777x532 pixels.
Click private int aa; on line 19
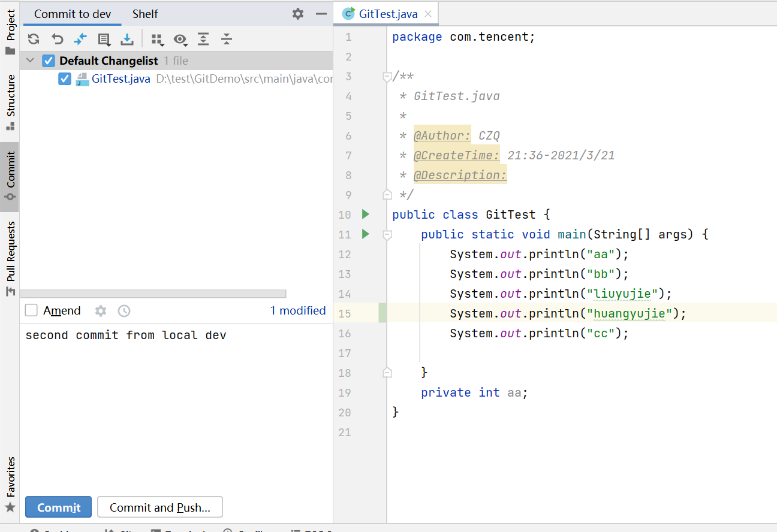[x=474, y=392]
